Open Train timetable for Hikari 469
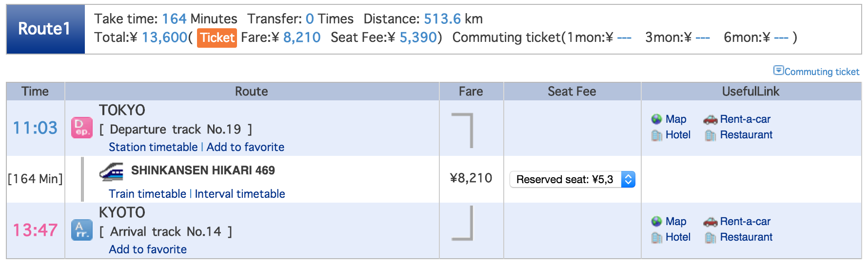 [x=147, y=194]
